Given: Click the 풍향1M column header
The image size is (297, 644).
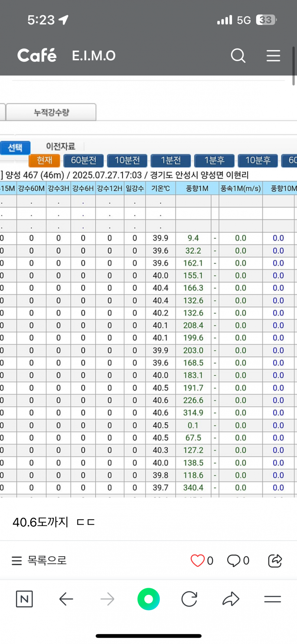Looking at the screenshot, I should [197, 189].
